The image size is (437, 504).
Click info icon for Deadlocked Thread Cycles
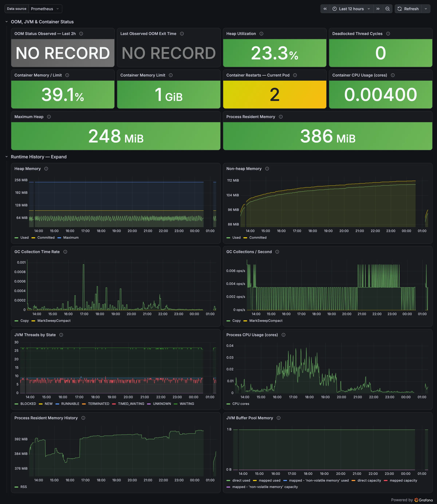coord(388,34)
